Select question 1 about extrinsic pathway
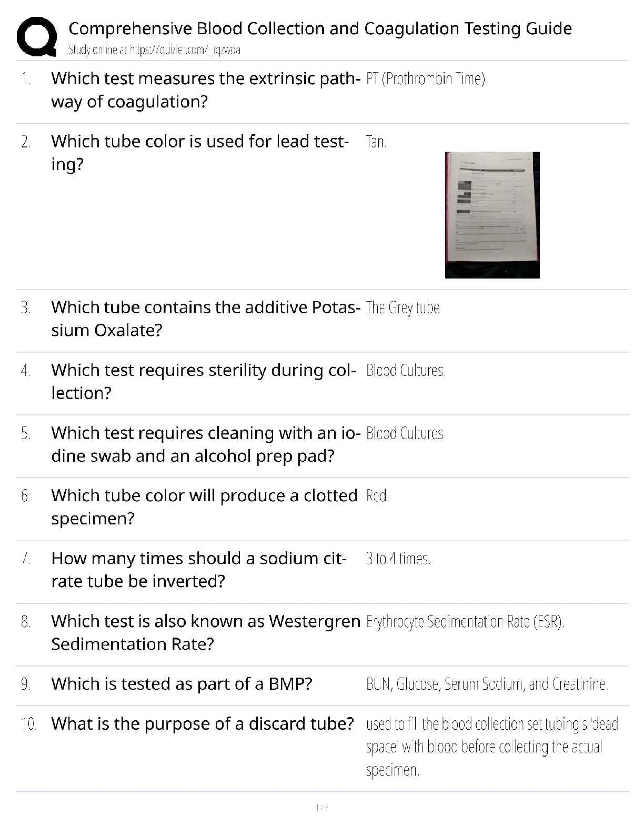 click(x=205, y=90)
